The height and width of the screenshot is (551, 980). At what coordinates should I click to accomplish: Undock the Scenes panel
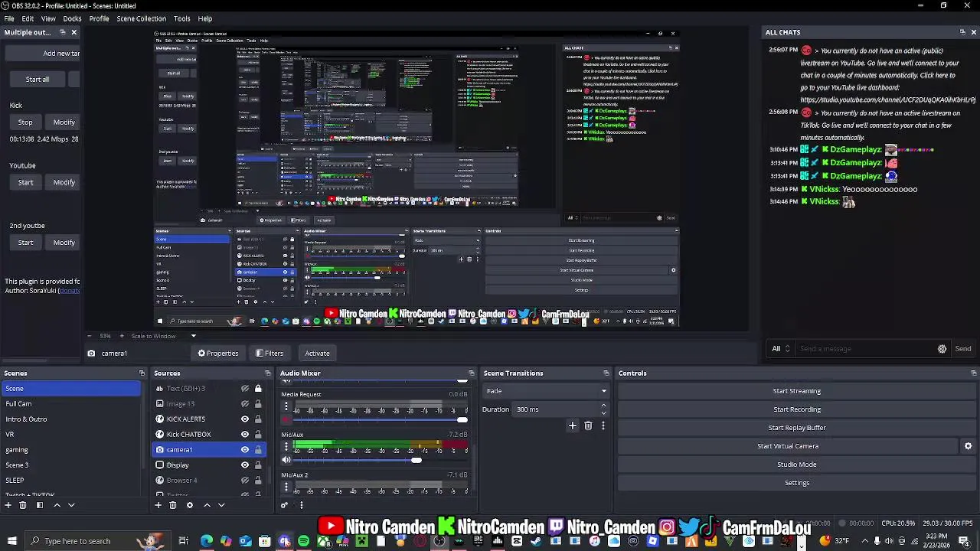(x=142, y=373)
